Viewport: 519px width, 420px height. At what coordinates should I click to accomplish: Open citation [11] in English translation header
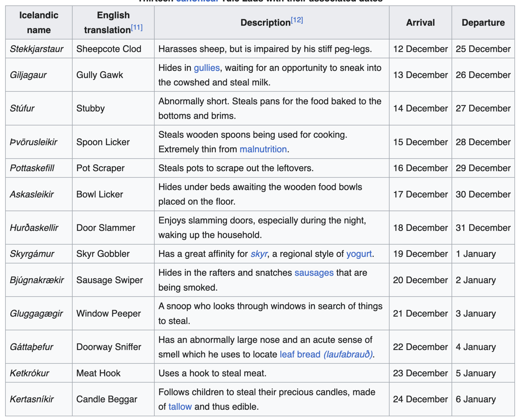[137, 27]
